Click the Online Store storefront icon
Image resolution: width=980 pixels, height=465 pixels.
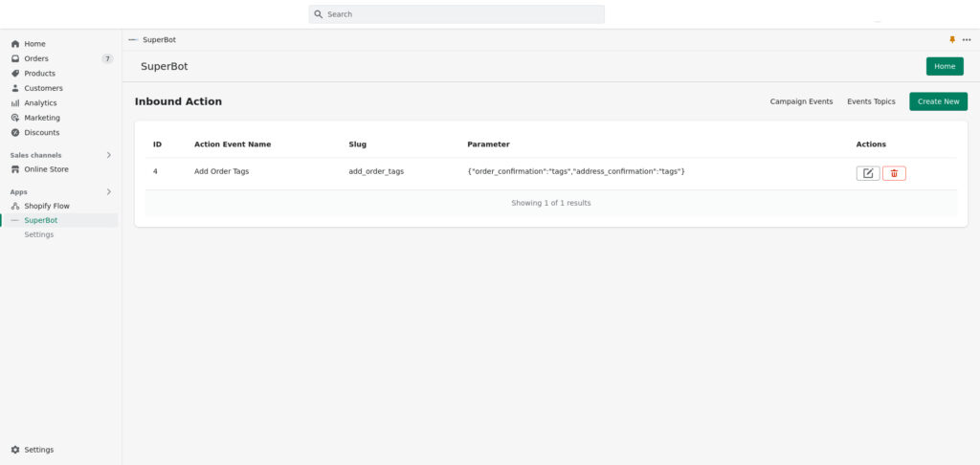pos(15,169)
